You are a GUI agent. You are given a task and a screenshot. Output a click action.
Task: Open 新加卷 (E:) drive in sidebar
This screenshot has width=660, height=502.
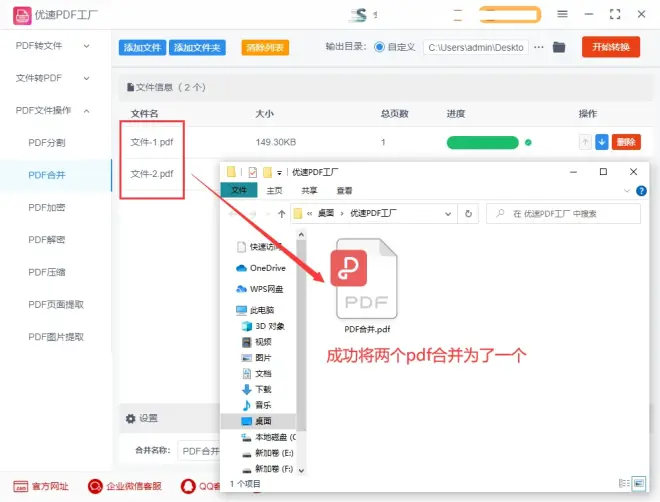(x=268, y=453)
